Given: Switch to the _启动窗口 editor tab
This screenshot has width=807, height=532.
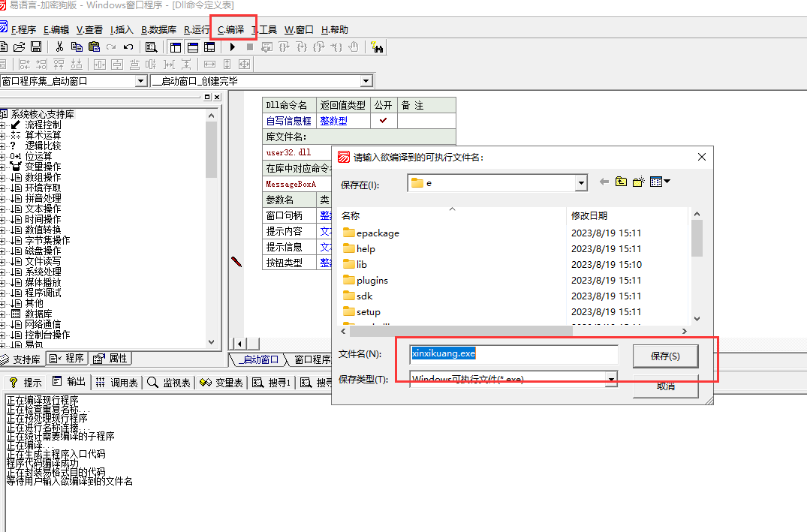Looking at the screenshot, I should click(257, 359).
